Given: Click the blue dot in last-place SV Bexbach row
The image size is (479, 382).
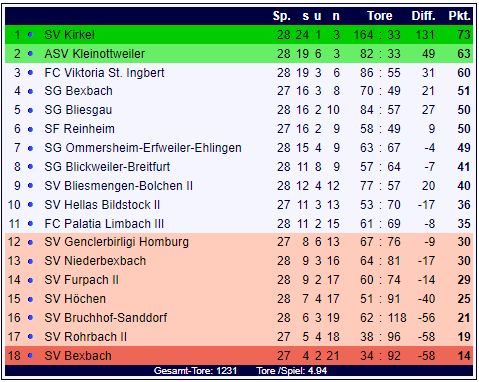Looking at the screenshot, I should tap(30, 356).
